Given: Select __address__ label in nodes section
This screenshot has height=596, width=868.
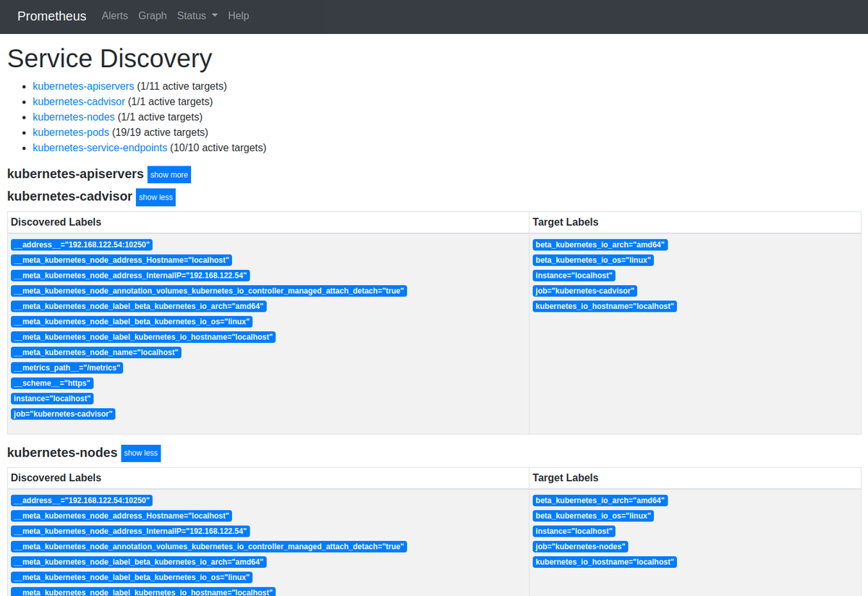Looking at the screenshot, I should [82, 501].
